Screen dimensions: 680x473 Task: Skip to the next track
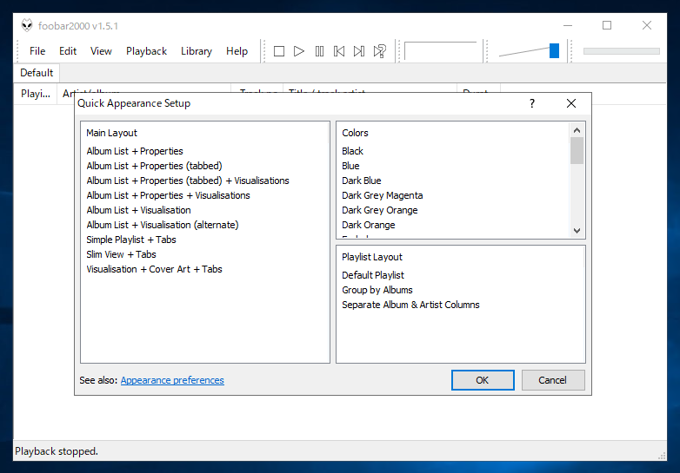(359, 52)
